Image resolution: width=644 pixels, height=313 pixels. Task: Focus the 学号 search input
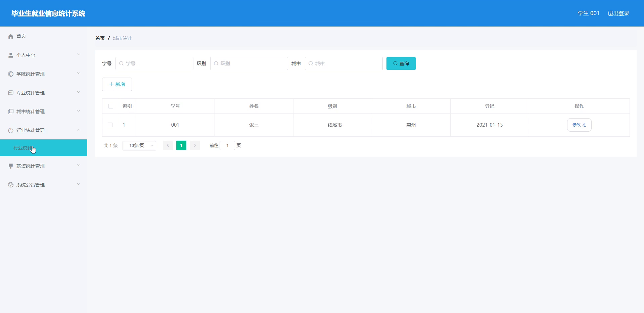coord(154,63)
